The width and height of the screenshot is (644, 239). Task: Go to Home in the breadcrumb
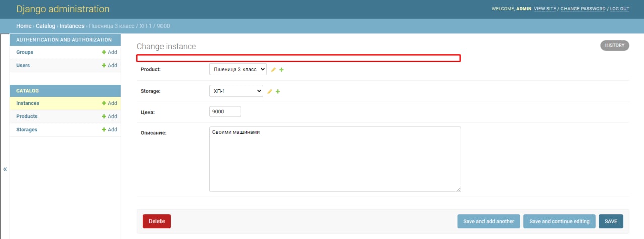(x=24, y=26)
